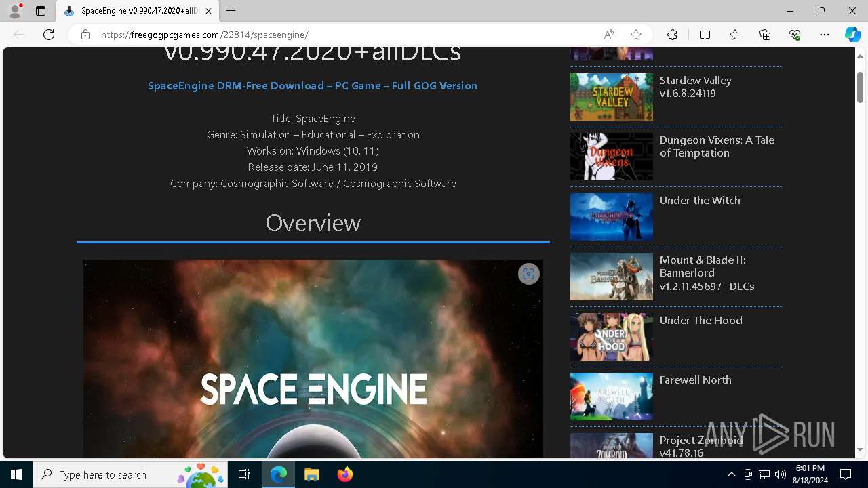Open the Windows Start menu
The width and height of the screenshot is (868, 488).
click(x=16, y=474)
